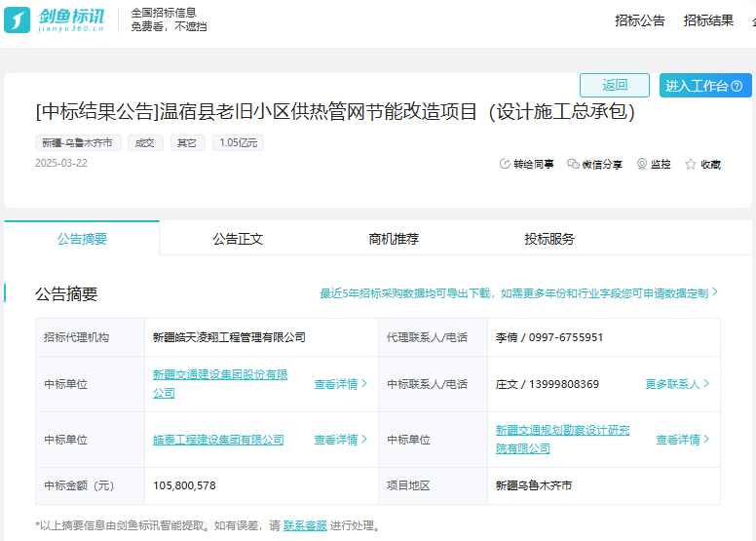Click the 返回 button

pos(615,86)
